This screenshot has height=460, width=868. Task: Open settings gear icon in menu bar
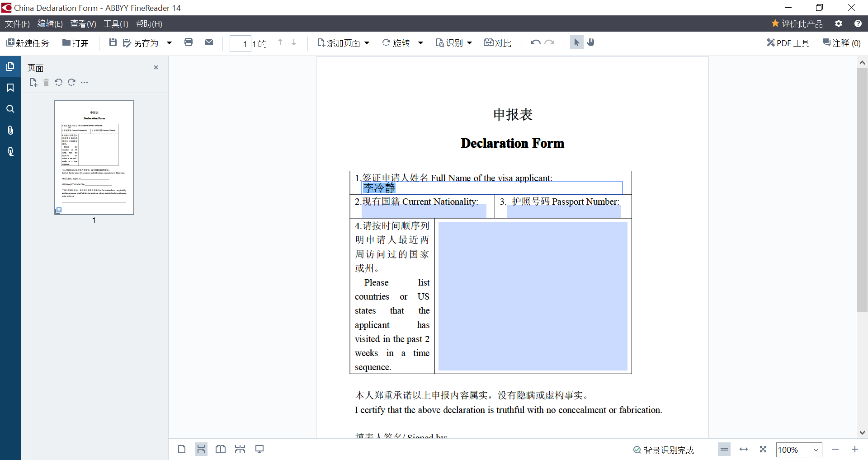[839, 23]
